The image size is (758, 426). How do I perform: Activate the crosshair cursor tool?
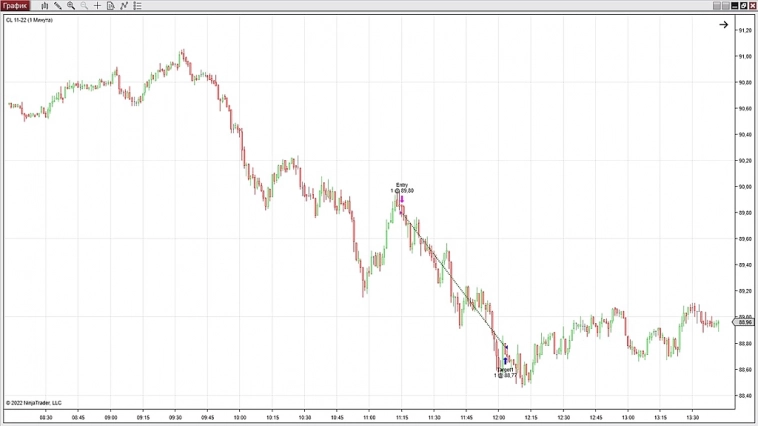click(97, 6)
